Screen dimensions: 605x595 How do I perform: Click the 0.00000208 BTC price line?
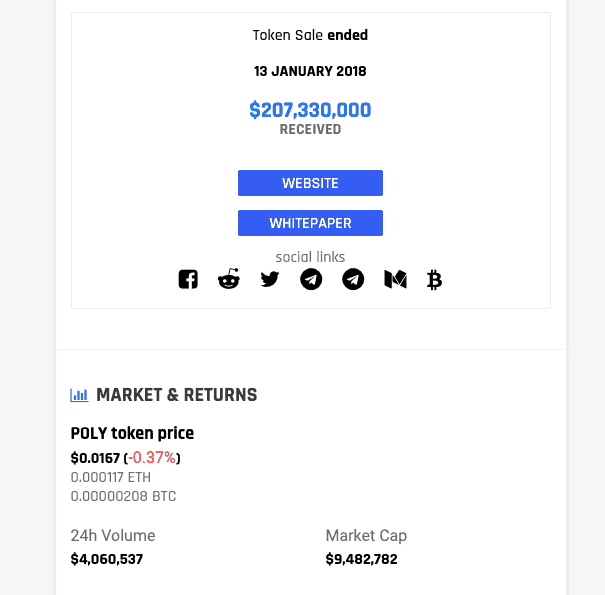[x=123, y=496]
